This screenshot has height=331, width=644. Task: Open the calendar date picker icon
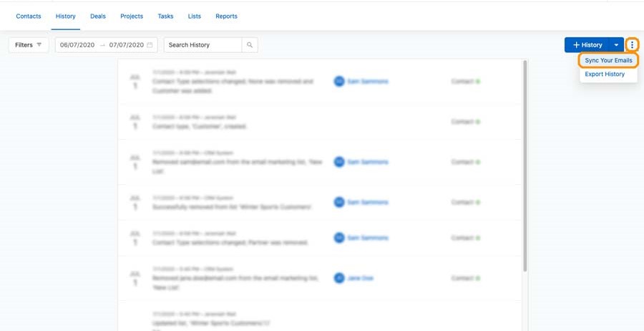[x=150, y=45]
